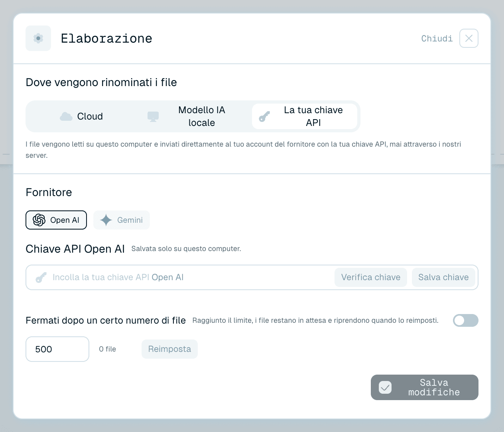Click Reimposta button
The height and width of the screenshot is (432, 504).
click(x=169, y=349)
